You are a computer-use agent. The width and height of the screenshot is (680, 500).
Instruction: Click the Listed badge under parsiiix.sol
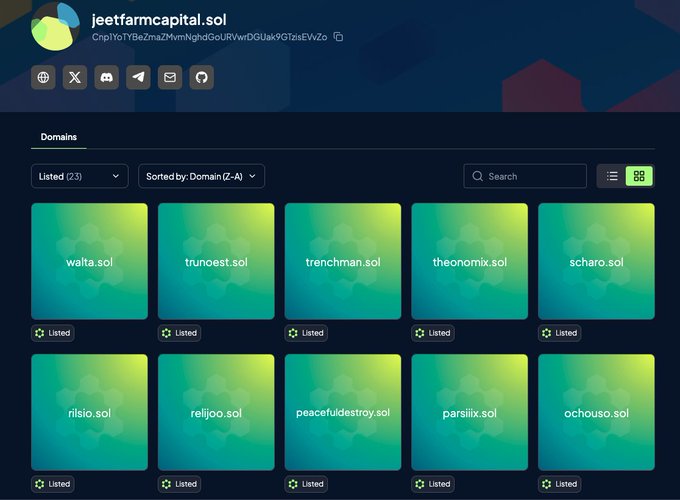[433, 484]
